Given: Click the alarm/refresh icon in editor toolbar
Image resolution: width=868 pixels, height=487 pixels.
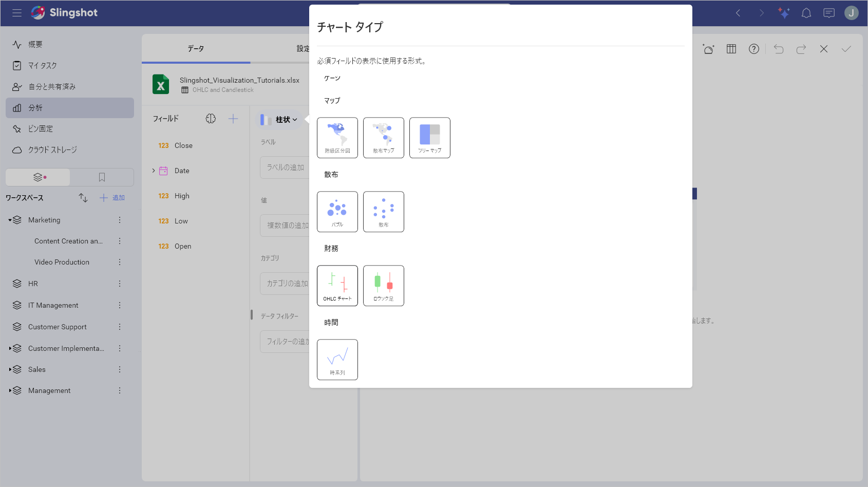Looking at the screenshot, I should click(709, 49).
